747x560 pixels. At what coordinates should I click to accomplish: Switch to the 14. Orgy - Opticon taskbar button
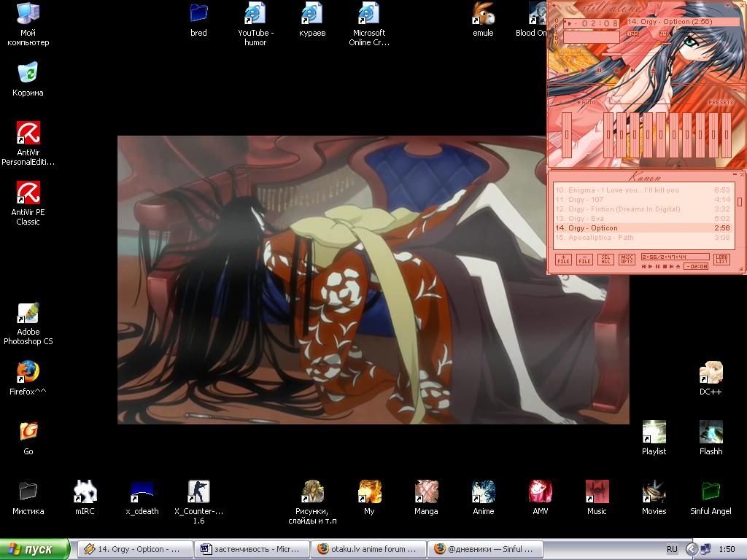tap(135, 549)
